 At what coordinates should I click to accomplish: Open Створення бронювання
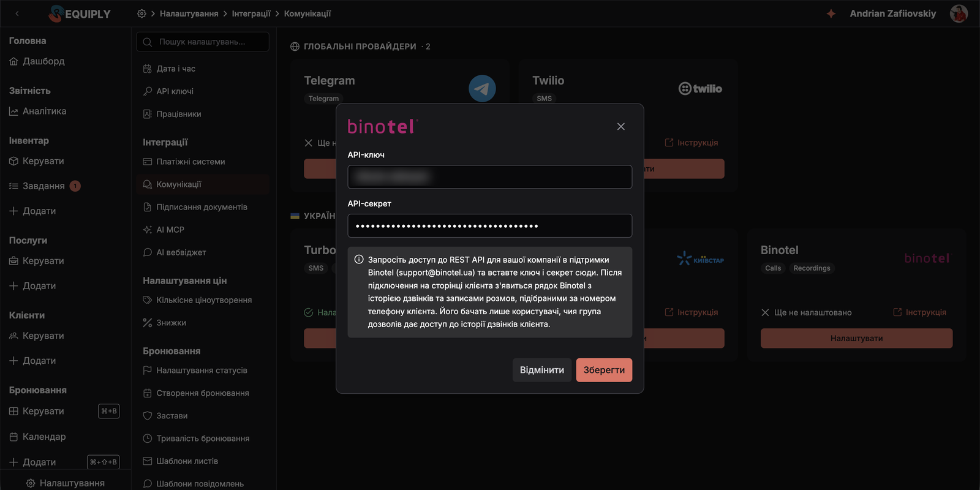click(196, 393)
